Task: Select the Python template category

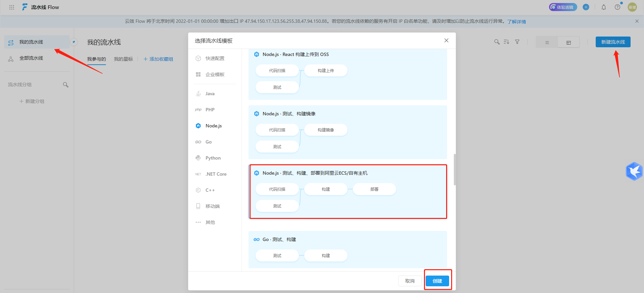Action: coord(215,158)
